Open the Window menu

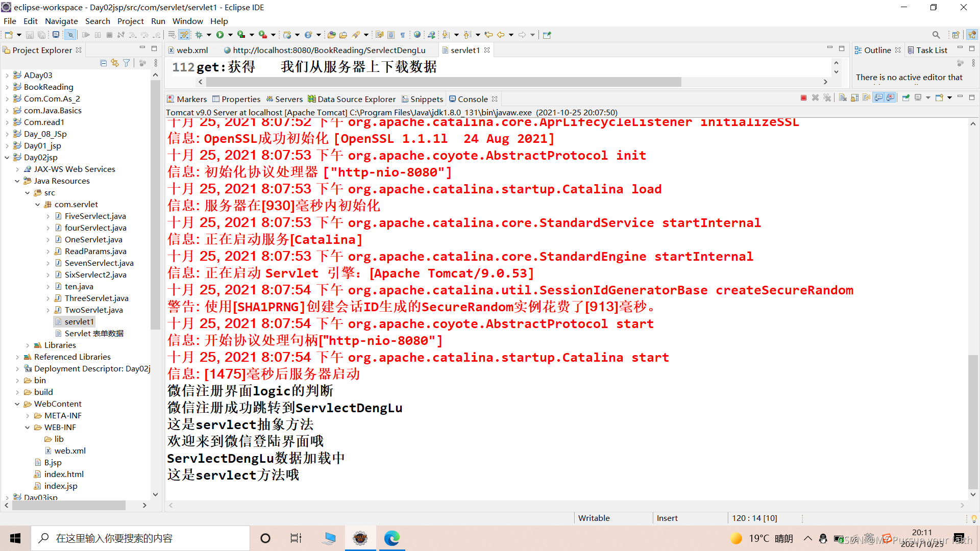[x=187, y=21]
